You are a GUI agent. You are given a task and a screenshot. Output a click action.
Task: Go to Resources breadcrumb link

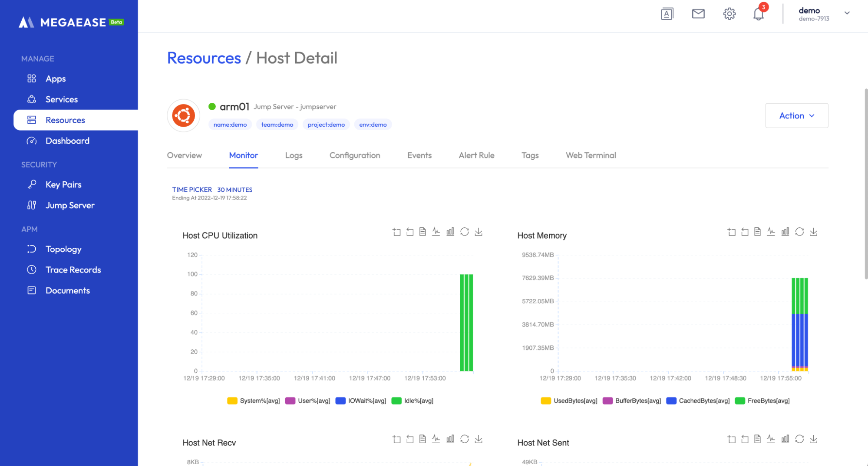[204, 58]
